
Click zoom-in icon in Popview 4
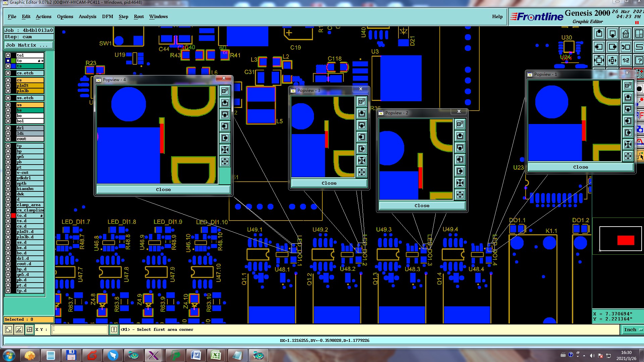[225, 149]
